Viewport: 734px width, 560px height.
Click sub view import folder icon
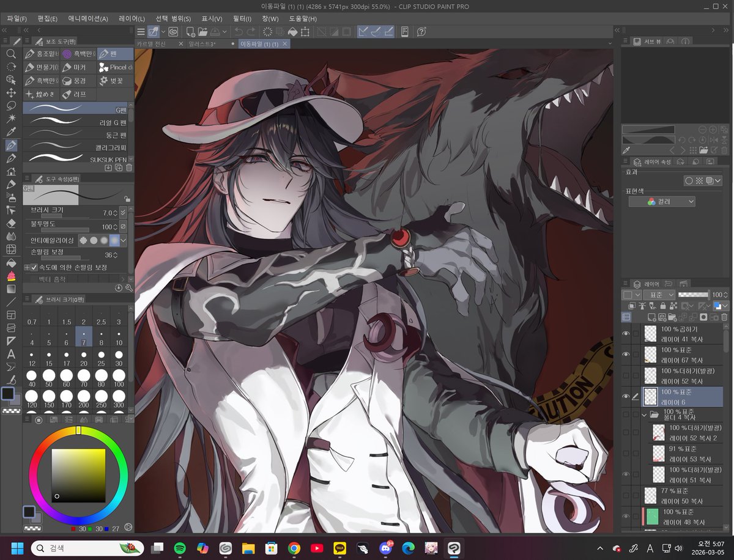coord(703,150)
